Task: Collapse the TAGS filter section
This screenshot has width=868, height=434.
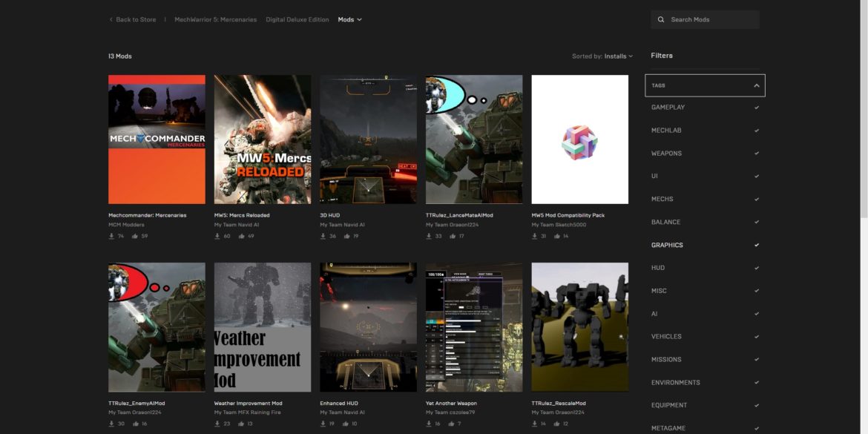Action: (706, 86)
